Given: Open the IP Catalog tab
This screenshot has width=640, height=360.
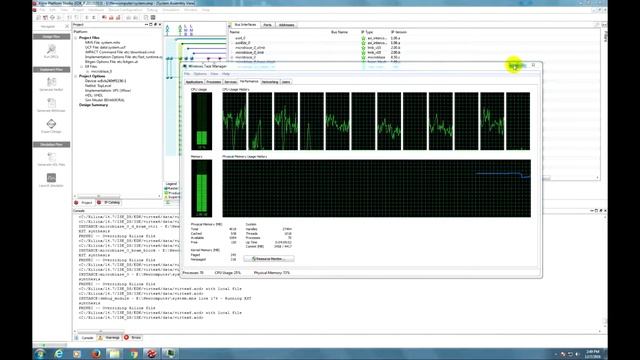Looking at the screenshot, I should coord(109,203).
